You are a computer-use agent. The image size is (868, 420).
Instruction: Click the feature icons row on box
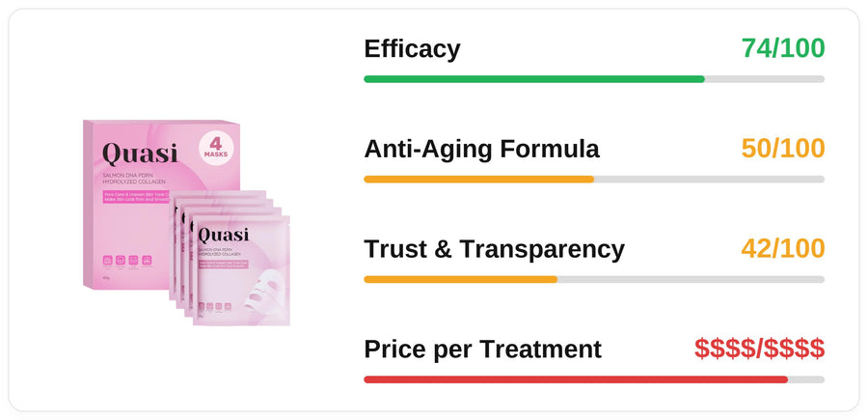coord(128,261)
